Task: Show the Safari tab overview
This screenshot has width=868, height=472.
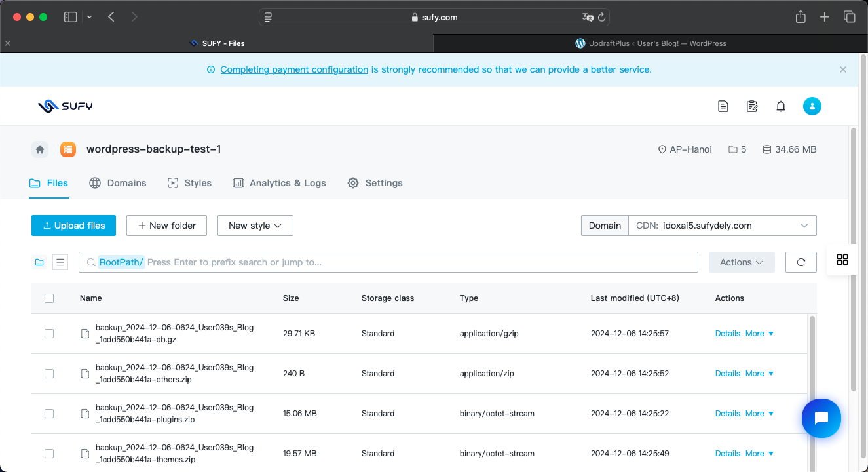Action: 850,17
